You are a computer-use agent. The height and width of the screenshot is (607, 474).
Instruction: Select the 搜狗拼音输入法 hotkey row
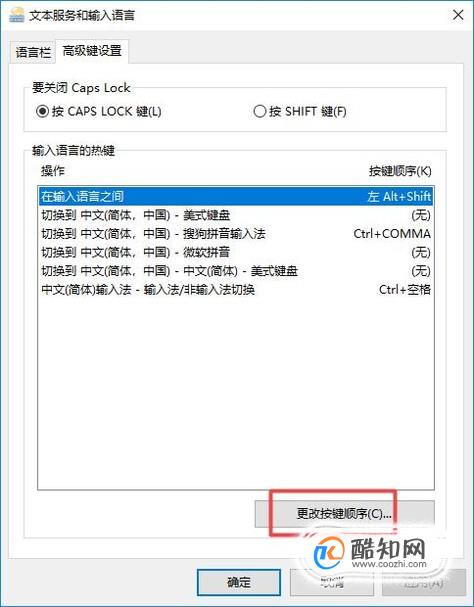236,233
